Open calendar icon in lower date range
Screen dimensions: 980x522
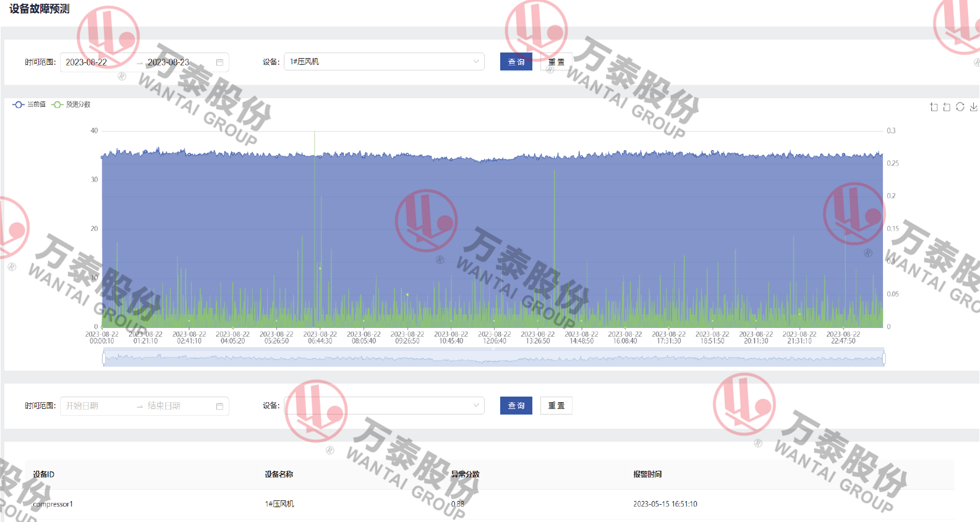pos(219,406)
